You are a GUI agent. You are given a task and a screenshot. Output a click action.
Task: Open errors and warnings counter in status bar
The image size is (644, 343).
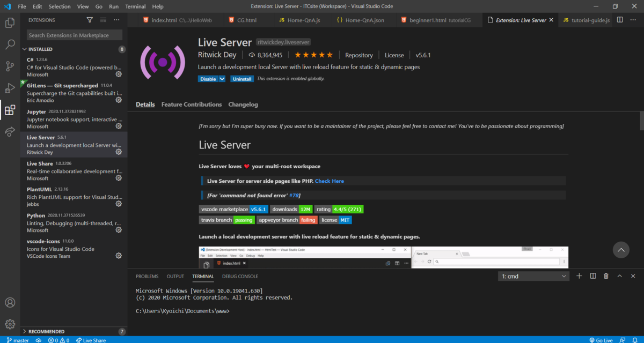pyautogui.click(x=58, y=340)
